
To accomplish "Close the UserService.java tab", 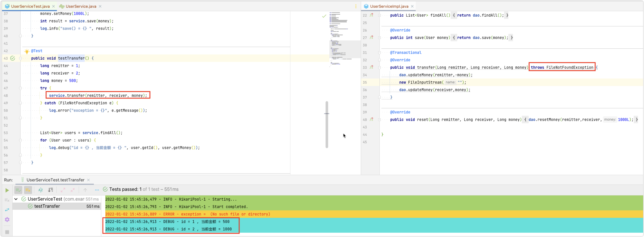I will [100, 6].
